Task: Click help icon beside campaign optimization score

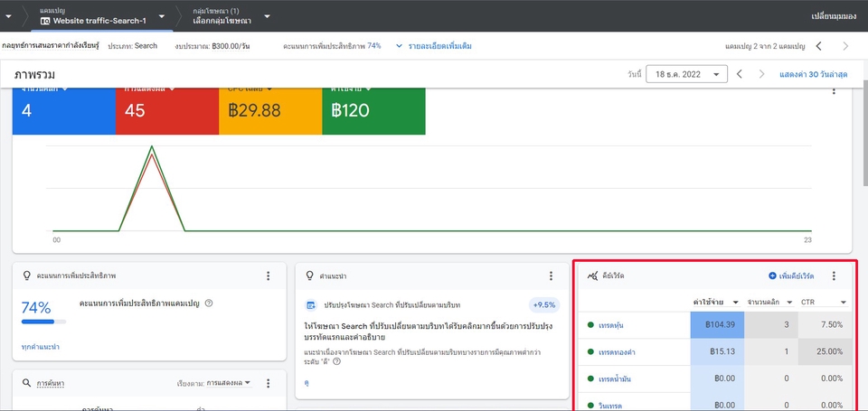Action: tap(209, 304)
